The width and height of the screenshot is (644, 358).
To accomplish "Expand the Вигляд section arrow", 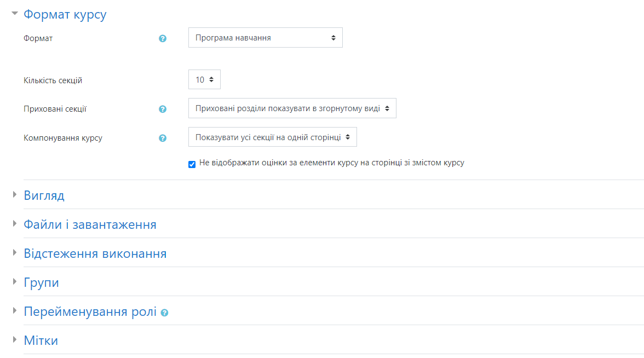I will pyautogui.click(x=15, y=195).
